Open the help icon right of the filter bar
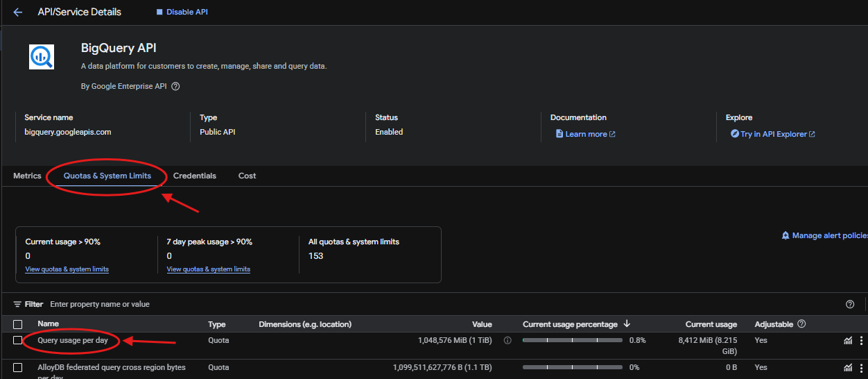 point(850,304)
